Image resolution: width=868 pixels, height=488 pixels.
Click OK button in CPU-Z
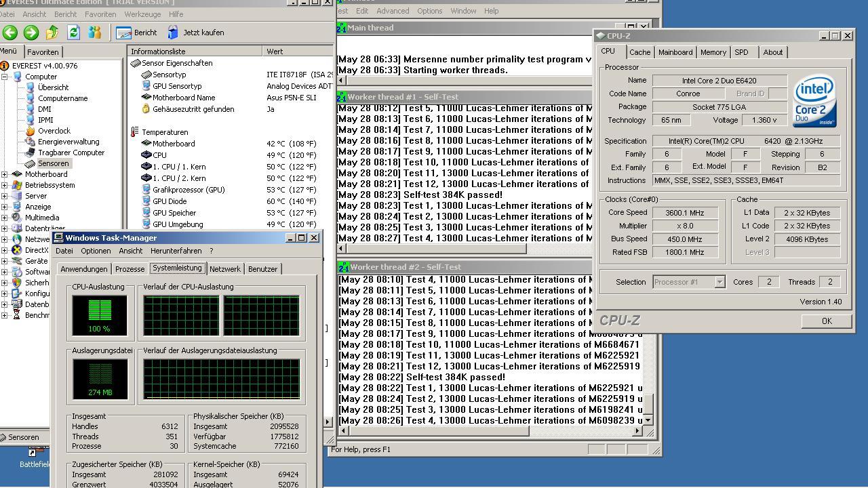[x=826, y=321]
